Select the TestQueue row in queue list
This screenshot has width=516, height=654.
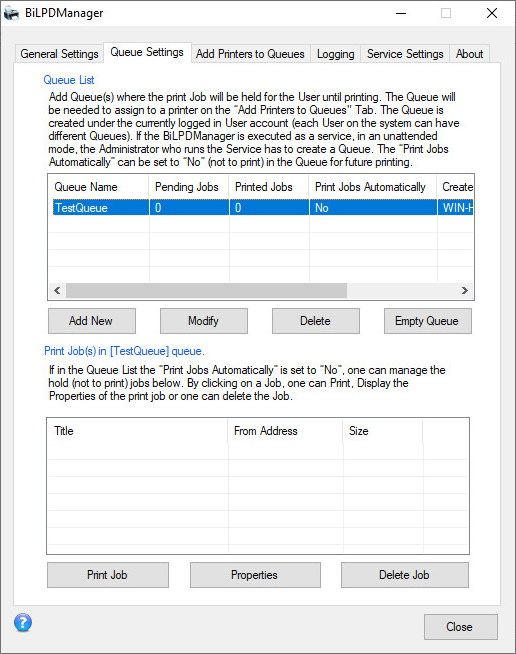(263, 208)
